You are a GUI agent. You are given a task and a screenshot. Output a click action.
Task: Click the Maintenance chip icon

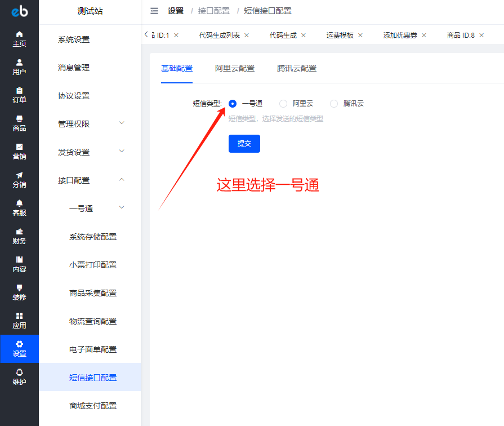[x=19, y=372]
